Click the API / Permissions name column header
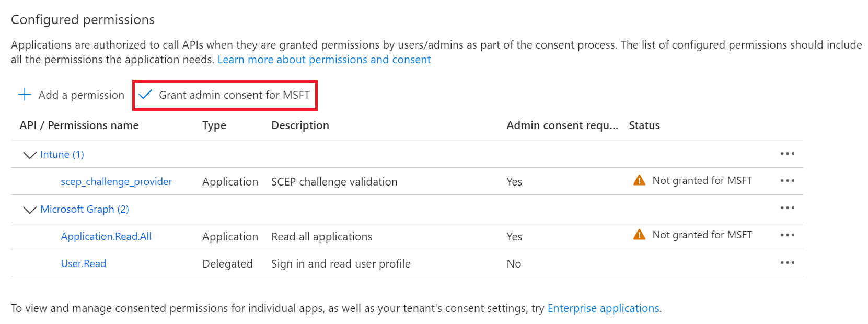The width and height of the screenshot is (868, 324). tap(79, 125)
